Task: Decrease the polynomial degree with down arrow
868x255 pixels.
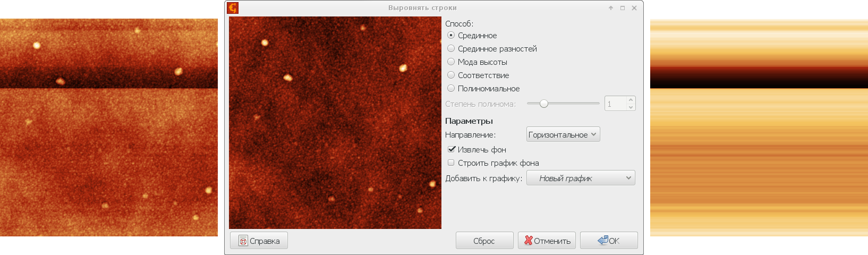Action: (631, 107)
